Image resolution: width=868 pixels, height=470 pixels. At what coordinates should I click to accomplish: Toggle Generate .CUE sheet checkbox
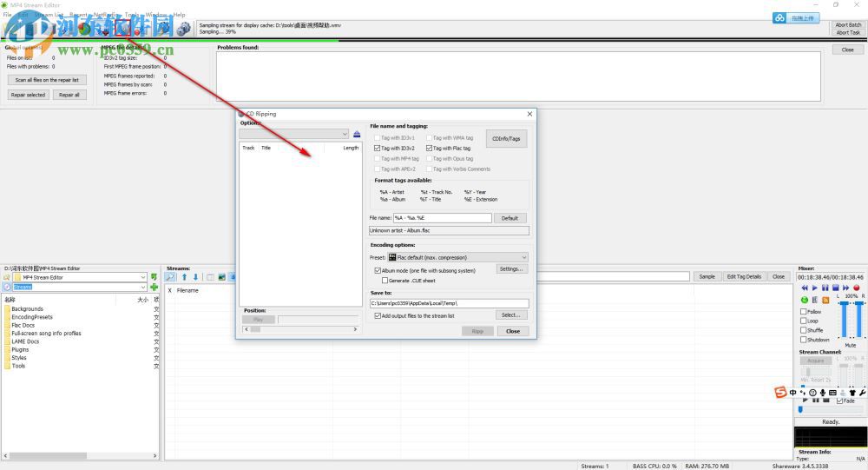pos(385,281)
